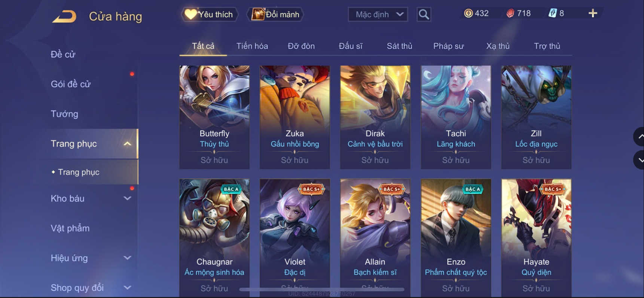Go back with the golden return arrow
The height and width of the screenshot is (298, 644).
(64, 16)
